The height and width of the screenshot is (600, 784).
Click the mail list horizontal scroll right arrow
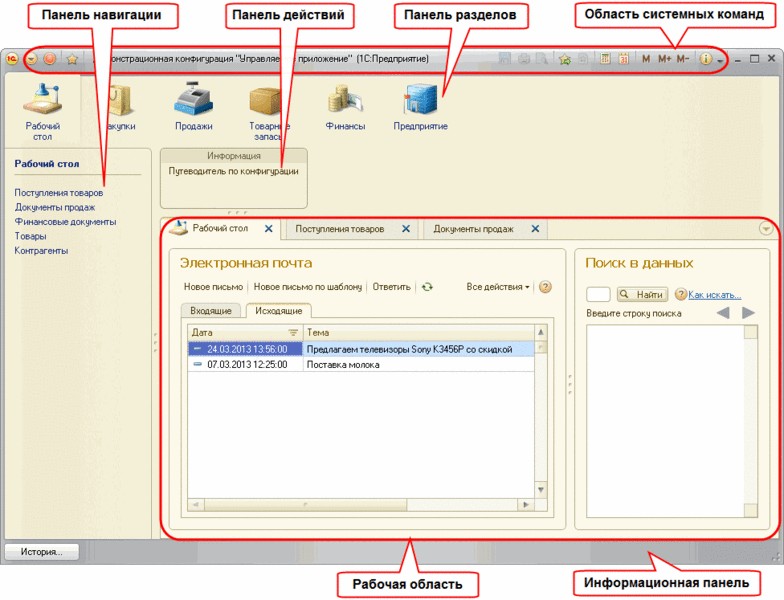click(x=526, y=504)
